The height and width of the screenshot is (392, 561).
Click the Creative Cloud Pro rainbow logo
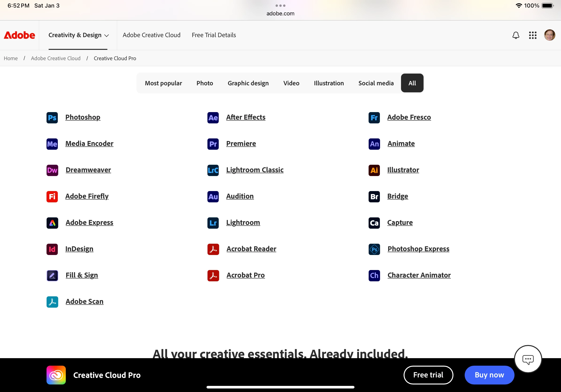click(56, 375)
